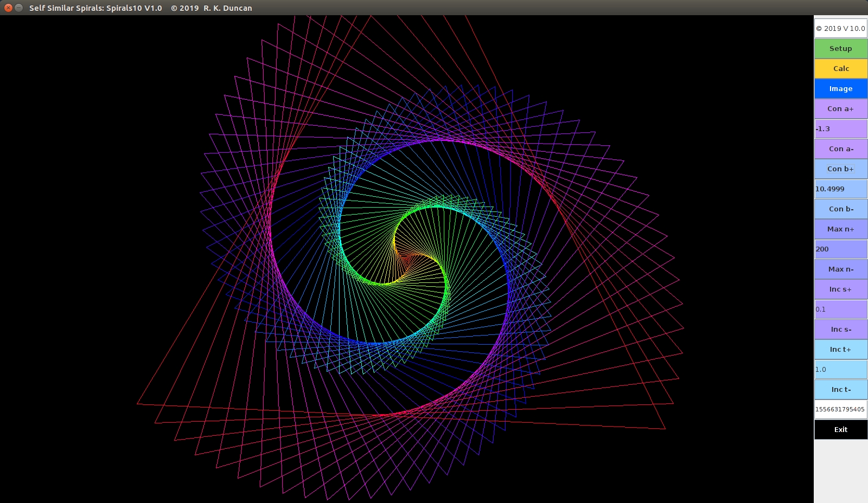Decrease t increment with Inc t-
This screenshot has width=868, height=503.
pos(840,389)
